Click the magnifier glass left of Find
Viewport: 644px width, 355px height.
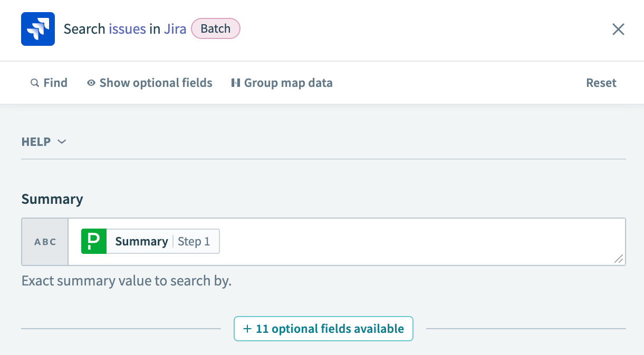(x=34, y=83)
